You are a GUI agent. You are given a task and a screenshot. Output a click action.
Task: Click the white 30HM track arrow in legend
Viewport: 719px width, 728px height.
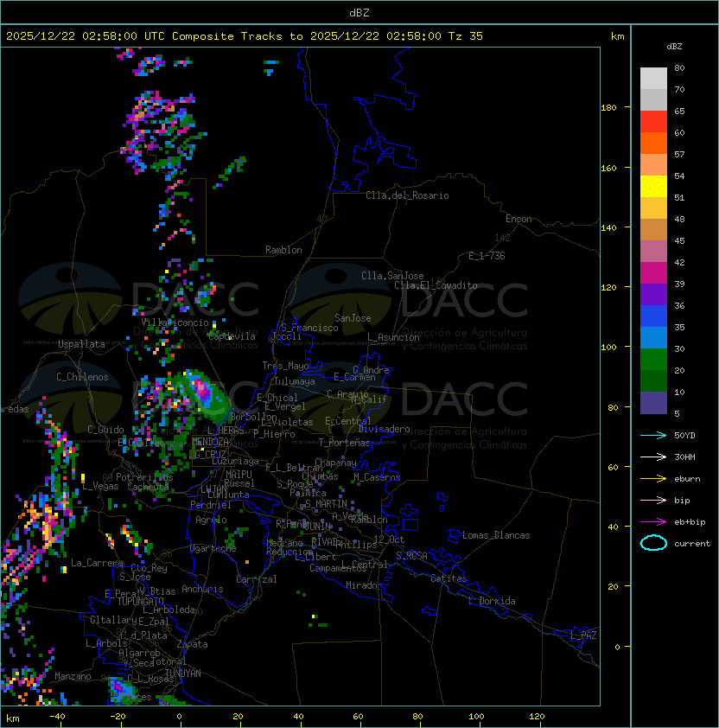pyautogui.click(x=653, y=457)
